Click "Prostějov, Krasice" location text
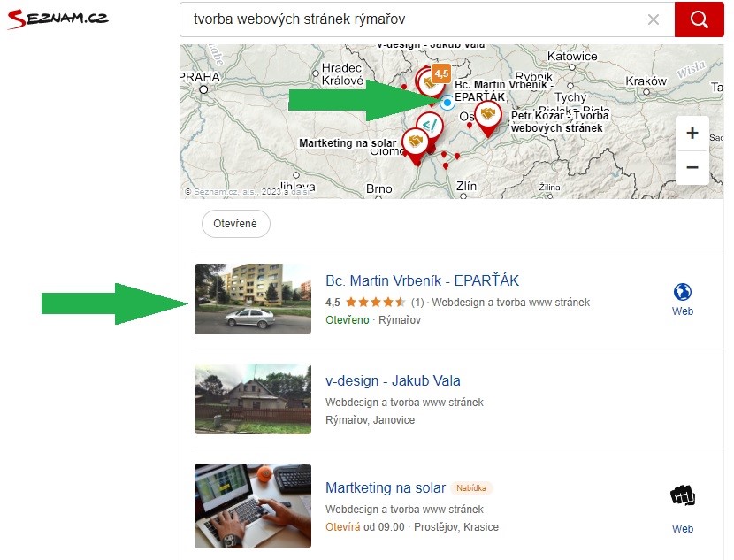Screen dimensions: 734x560 456,527
